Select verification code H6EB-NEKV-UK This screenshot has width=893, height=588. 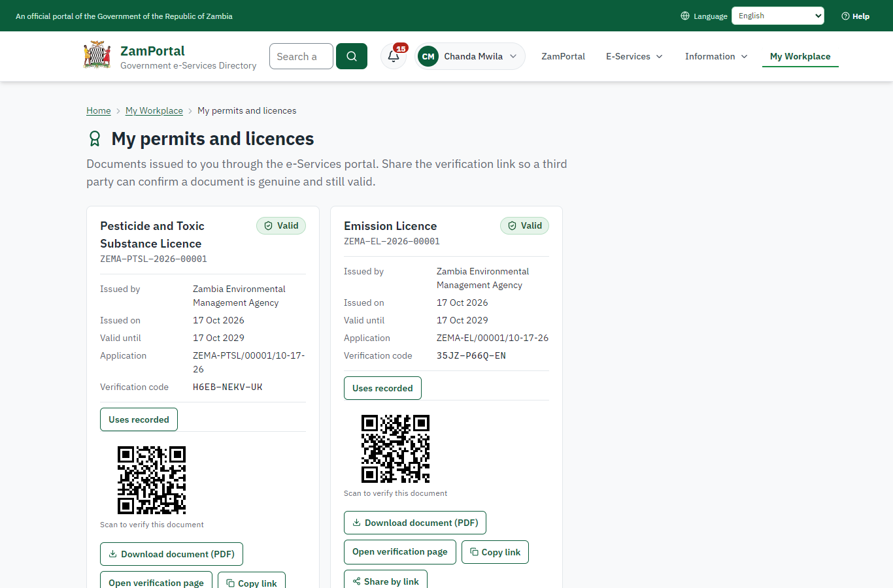point(227,387)
